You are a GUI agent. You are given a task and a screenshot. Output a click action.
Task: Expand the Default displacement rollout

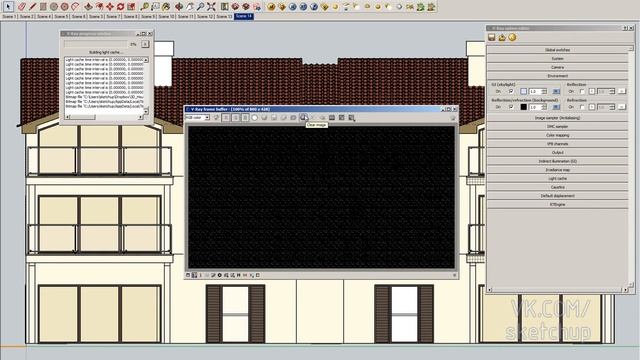coord(558,196)
